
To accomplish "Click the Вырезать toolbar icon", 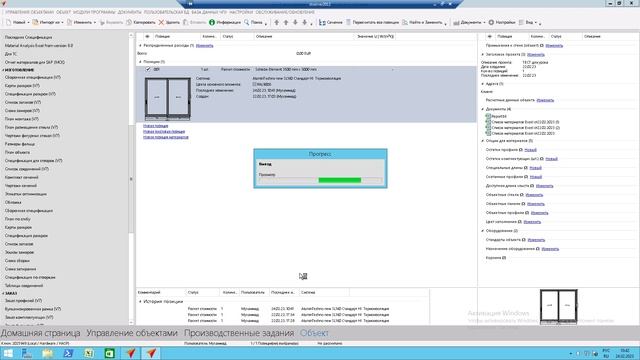I will (x=102, y=22).
